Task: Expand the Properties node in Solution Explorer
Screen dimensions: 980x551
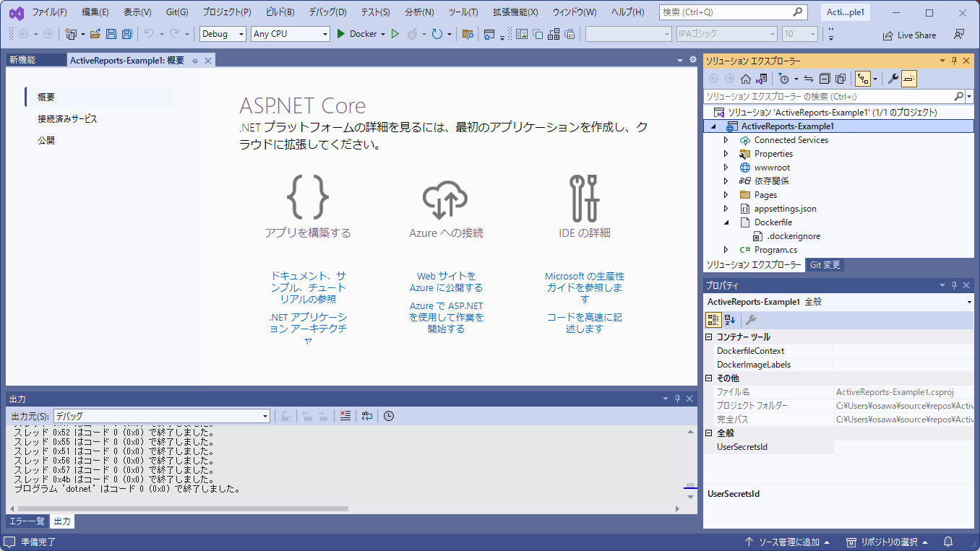Action: (x=726, y=154)
